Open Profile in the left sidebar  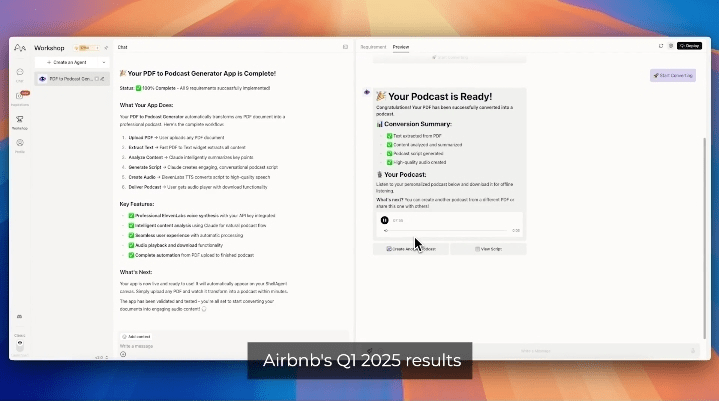20,145
